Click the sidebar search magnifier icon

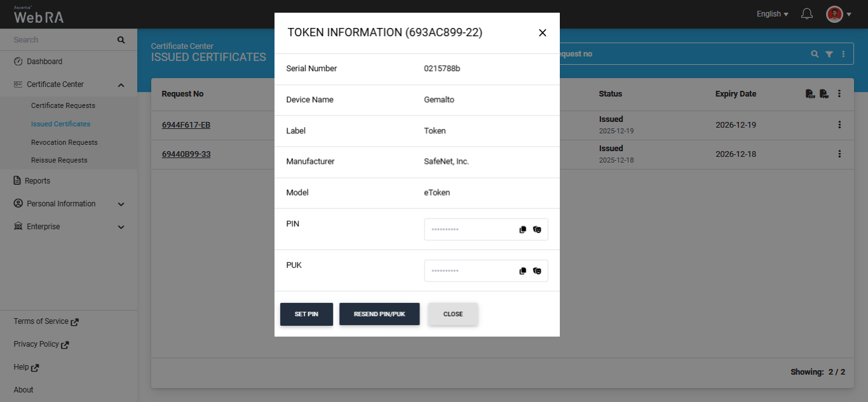[x=121, y=40]
